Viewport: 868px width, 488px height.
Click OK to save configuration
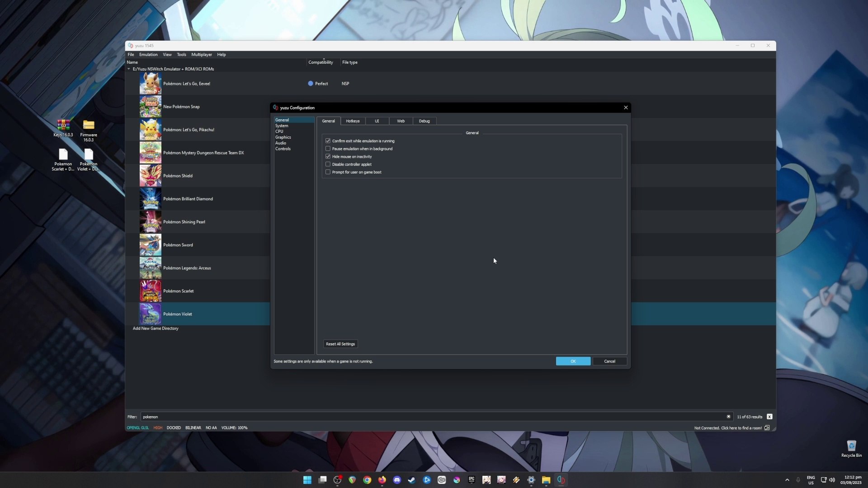573,361
